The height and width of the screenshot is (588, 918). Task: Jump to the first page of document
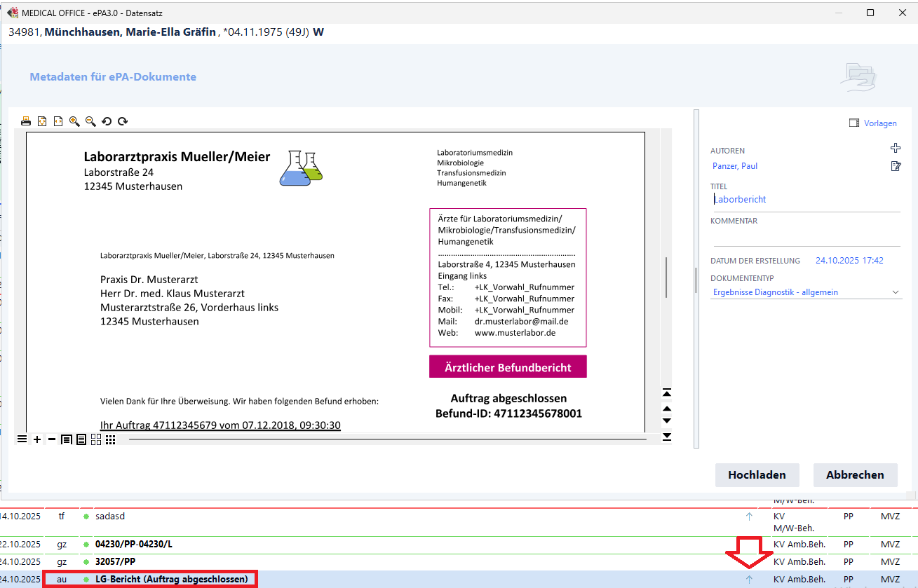pyautogui.click(x=667, y=392)
